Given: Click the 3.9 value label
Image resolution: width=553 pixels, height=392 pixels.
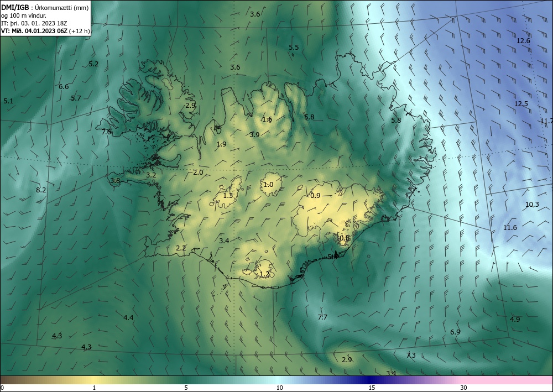Looking at the screenshot, I should tap(254, 134).
